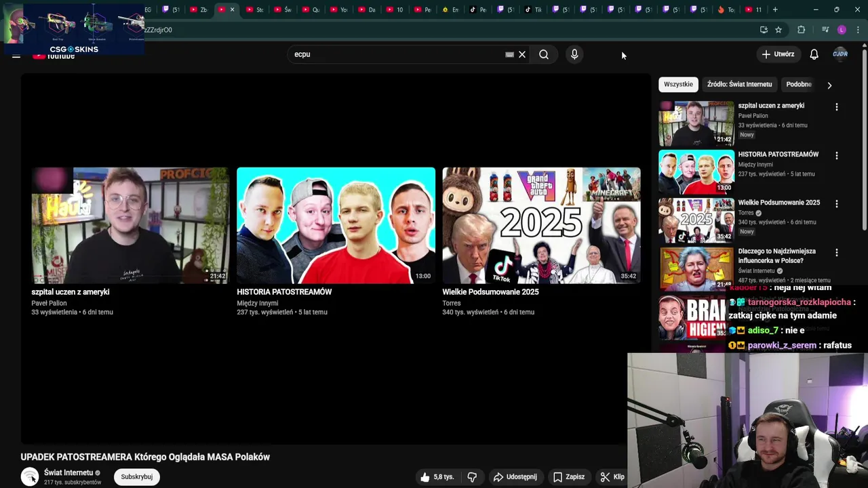Switch to the 'To' flame-icon tab
Screen dimensions: 868x488
(726, 9)
